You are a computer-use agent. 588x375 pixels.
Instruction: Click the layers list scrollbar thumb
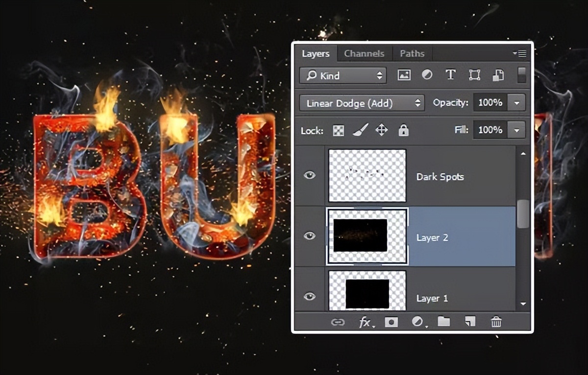click(523, 213)
